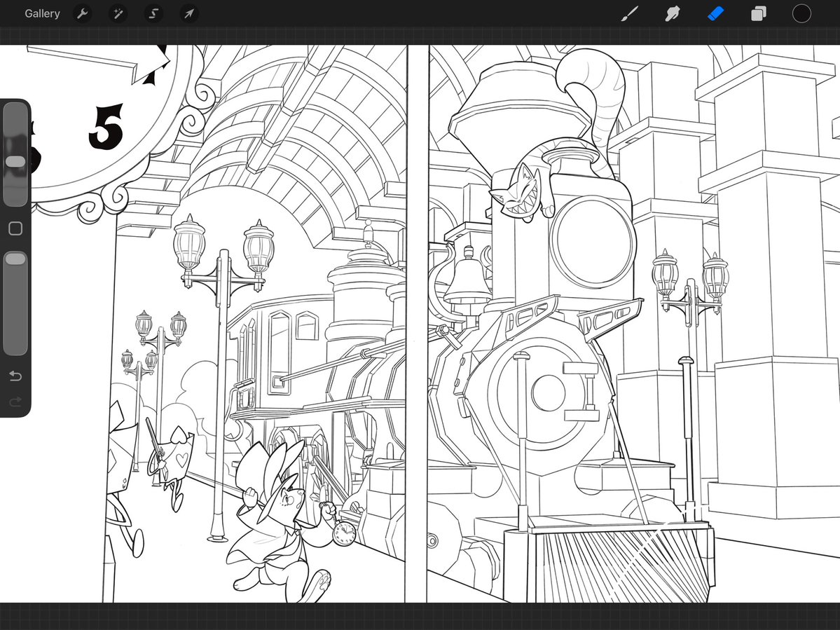The height and width of the screenshot is (630, 840).
Task: Tap the sidebar modify square button
Action: tap(15, 228)
